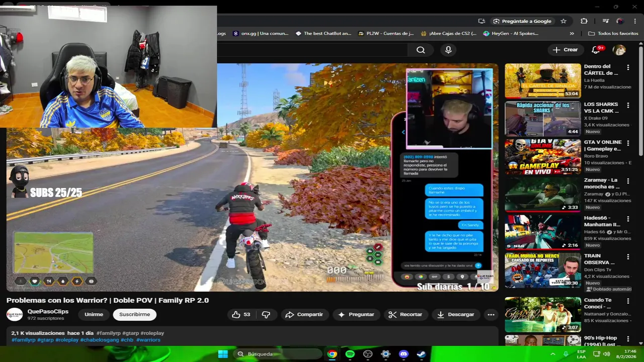
Task: Open Steam from the taskbar
Action: pyautogui.click(x=421, y=354)
